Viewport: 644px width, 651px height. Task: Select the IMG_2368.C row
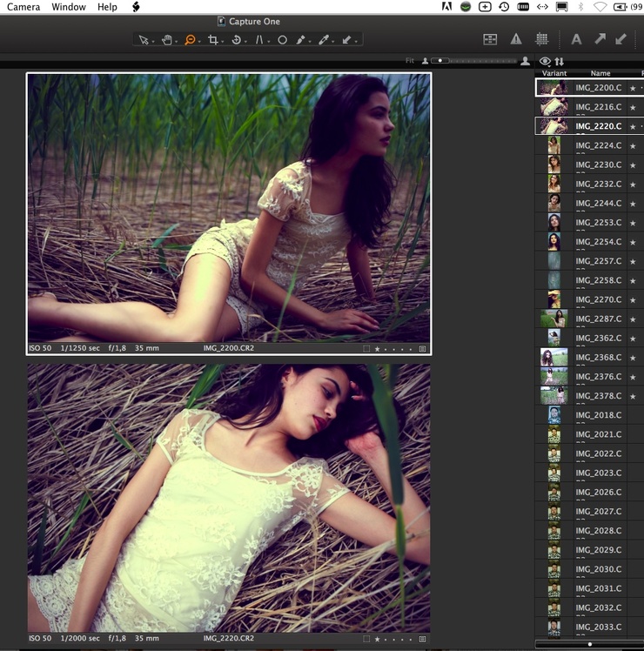pyautogui.click(x=589, y=358)
